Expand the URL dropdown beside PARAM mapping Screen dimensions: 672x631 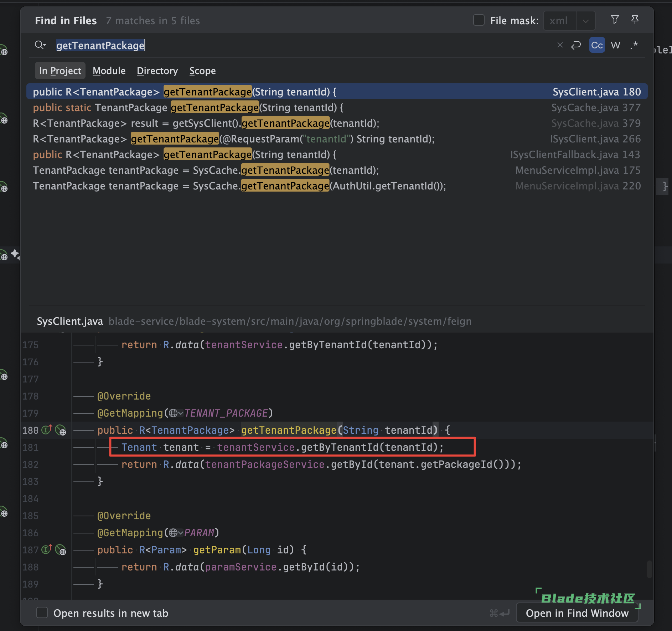click(x=181, y=533)
